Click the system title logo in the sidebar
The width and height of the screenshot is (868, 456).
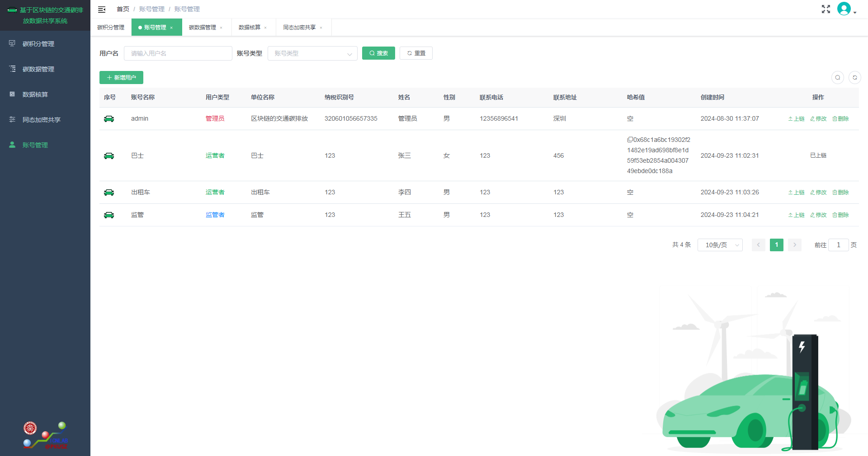(45, 15)
